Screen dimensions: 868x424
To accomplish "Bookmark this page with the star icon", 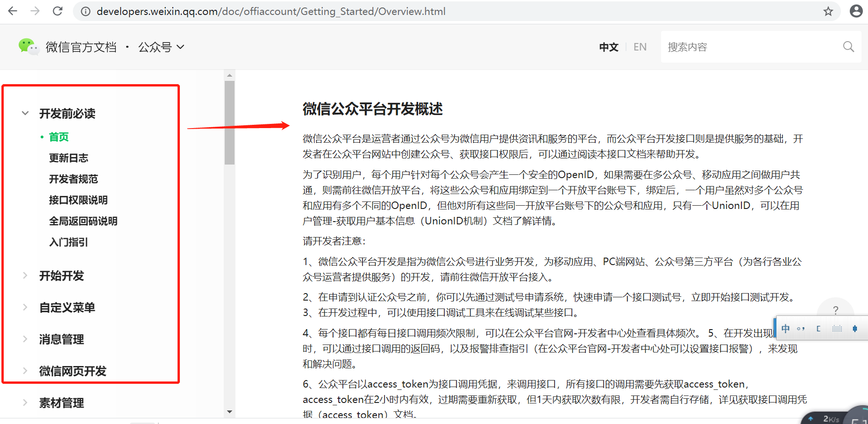I will click(x=828, y=11).
